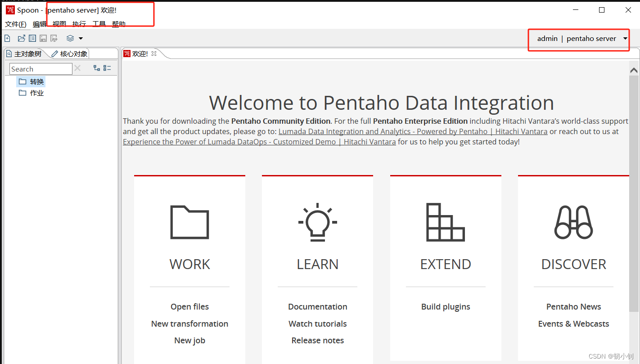Open the perspectives dropdown arrow

coord(81,38)
